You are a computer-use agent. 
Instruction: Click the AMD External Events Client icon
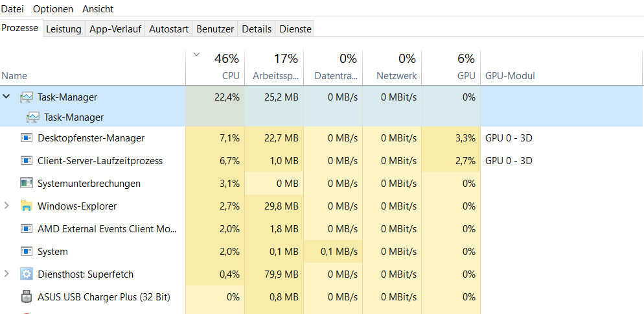27,229
